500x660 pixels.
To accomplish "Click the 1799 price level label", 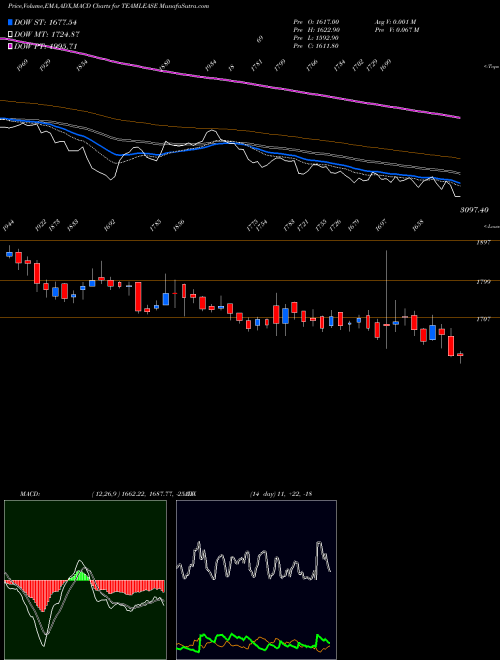I will (x=484, y=282).
